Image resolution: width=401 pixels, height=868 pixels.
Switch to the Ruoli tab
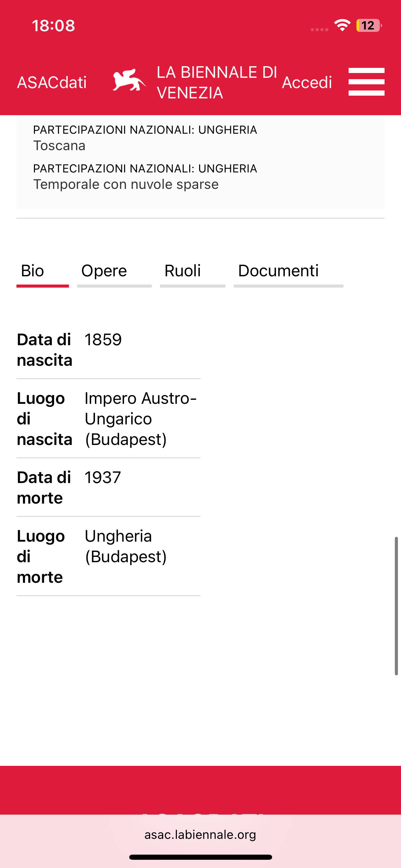pyautogui.click(x=183, y=271)
